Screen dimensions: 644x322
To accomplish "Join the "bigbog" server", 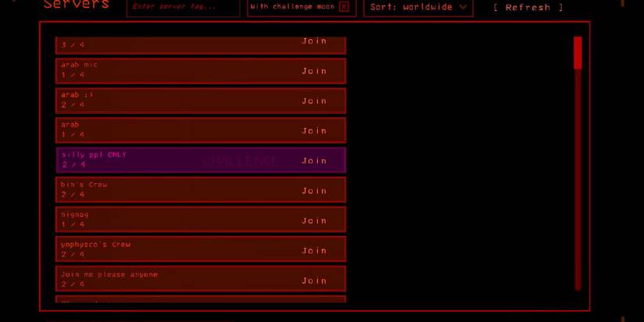I will [x=314, y=221].
